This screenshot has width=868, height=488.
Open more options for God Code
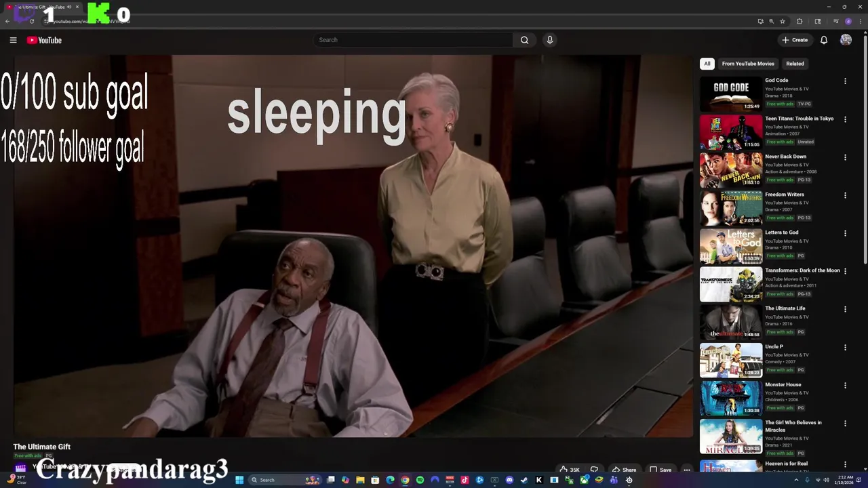(845, 81)
